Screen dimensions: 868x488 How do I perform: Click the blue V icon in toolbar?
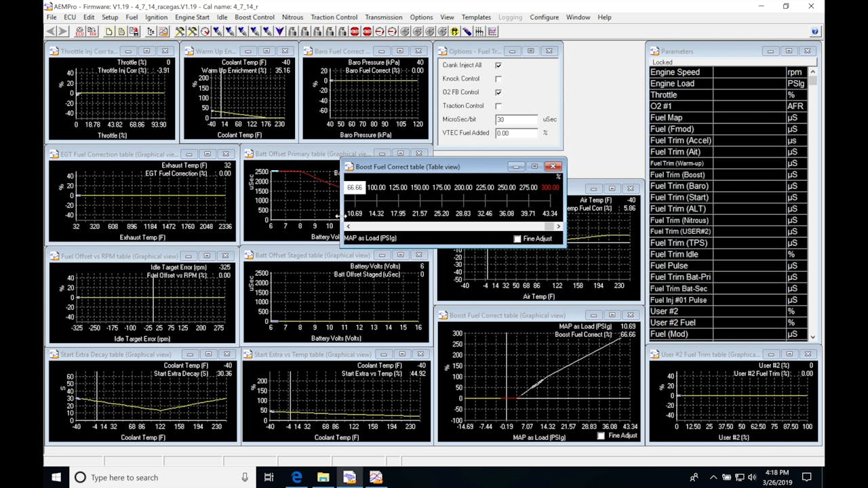click(x=279, y=31)
